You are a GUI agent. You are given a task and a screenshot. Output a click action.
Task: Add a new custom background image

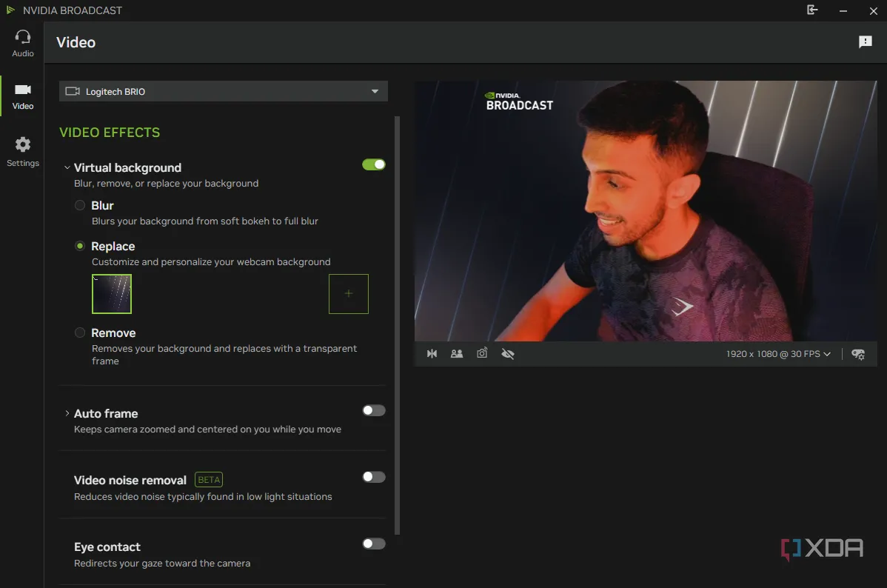[x=348, y=293]
